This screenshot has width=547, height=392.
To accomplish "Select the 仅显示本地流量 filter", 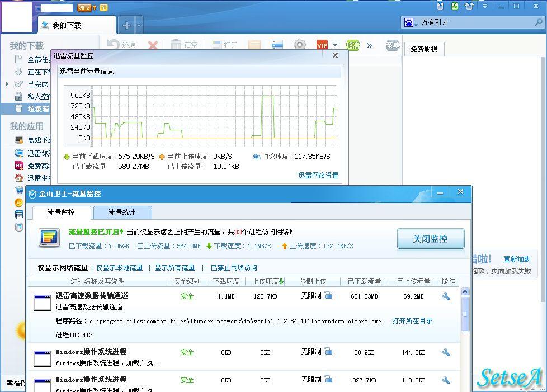I will coord(120,268).
